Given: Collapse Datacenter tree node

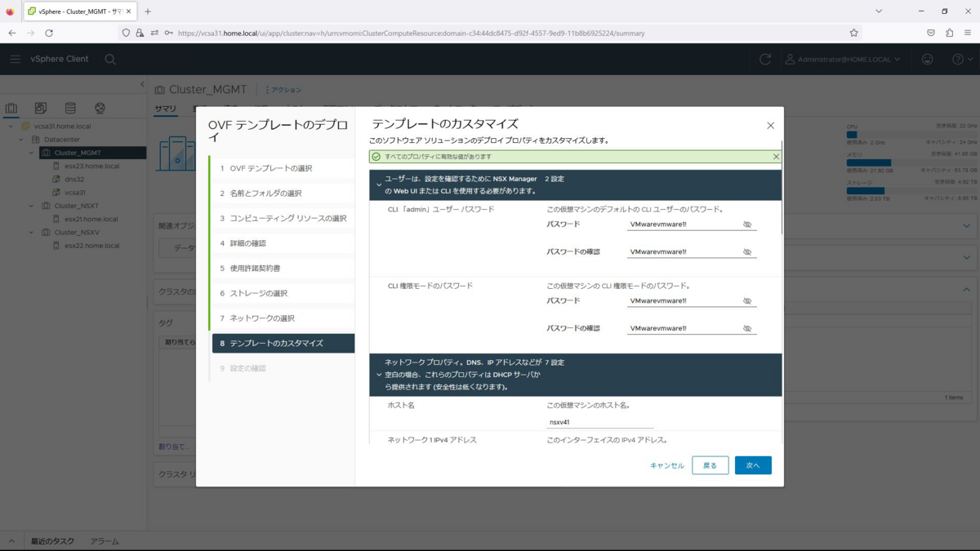Looking at the screenshot, I should click(x=21, y=140).
